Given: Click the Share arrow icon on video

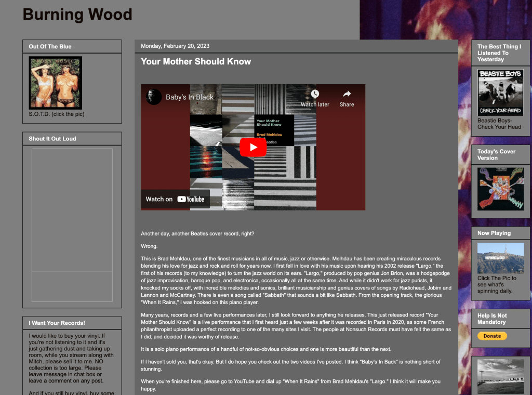Looking at the screenshot, I should click(347, 94).
